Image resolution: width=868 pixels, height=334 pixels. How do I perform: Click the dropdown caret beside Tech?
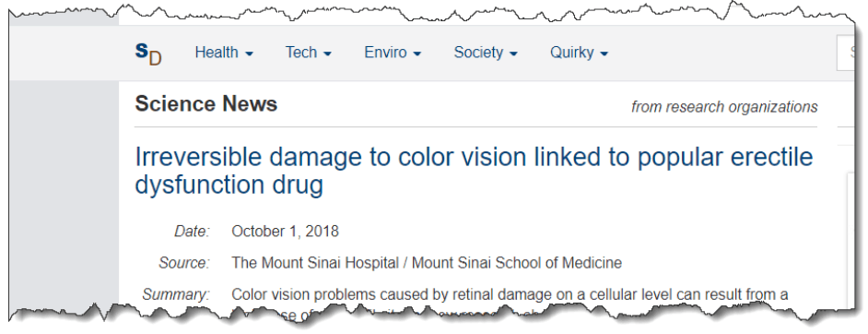[327, 54]
